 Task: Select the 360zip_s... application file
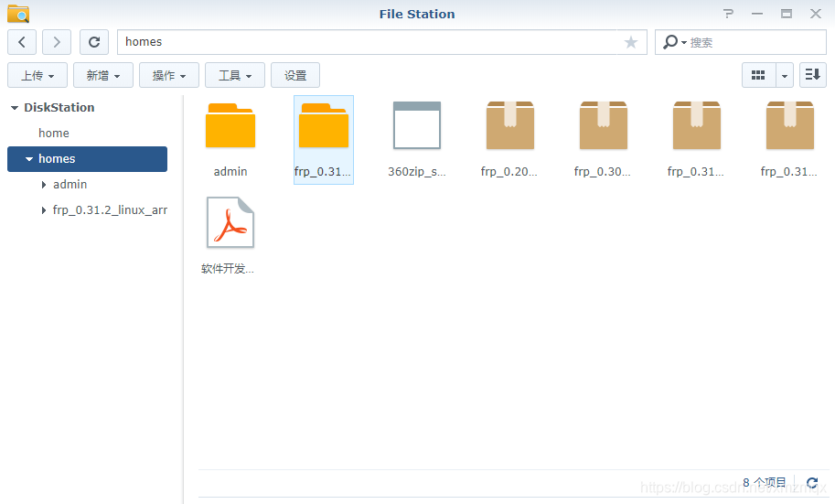point(417,125)
